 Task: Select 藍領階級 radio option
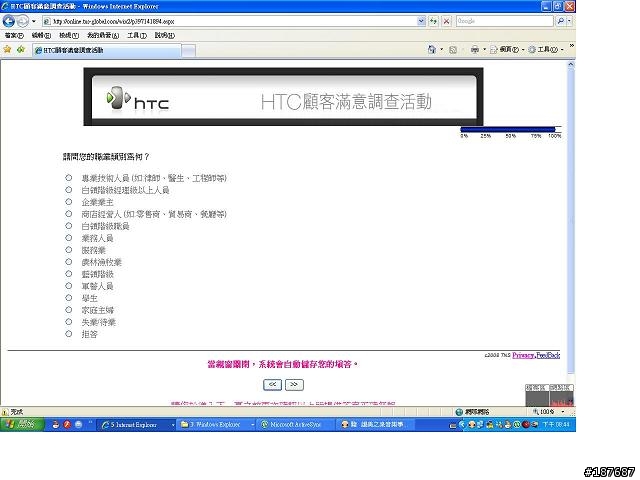(x=69, y=274)
